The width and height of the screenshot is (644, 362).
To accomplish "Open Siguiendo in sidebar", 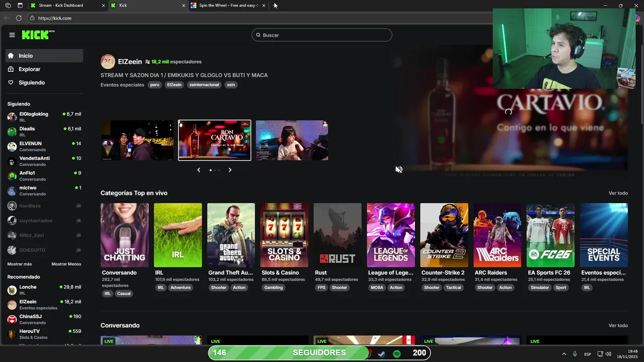I will 44,82.
